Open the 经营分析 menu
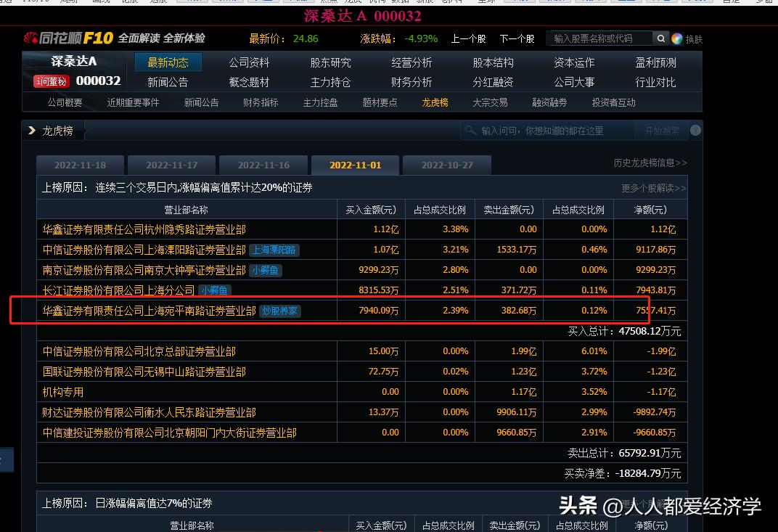This screenshot has height=532, width=778. [x=411, y=62]
